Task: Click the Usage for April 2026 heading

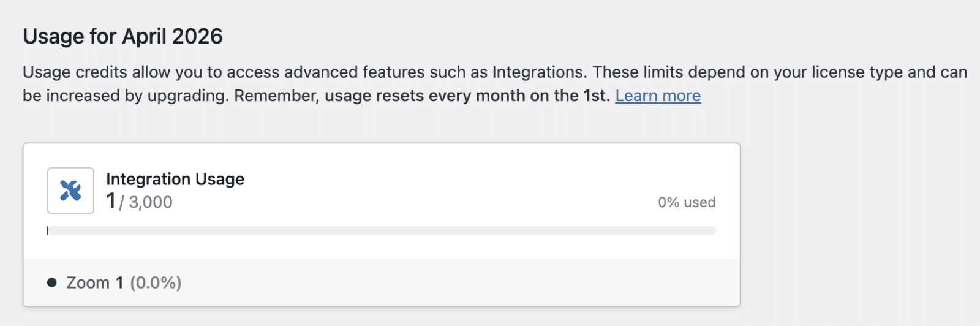Action: click(x=123, y=37)
